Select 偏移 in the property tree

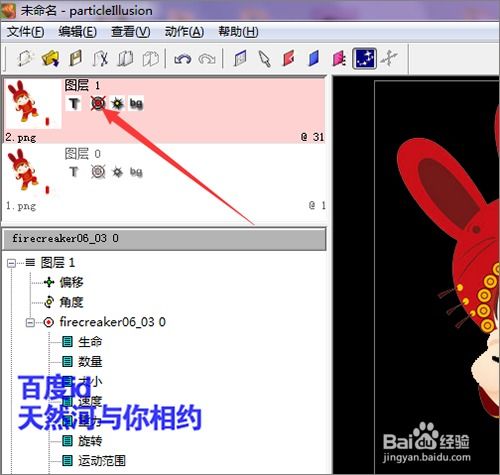click(71, 282)
